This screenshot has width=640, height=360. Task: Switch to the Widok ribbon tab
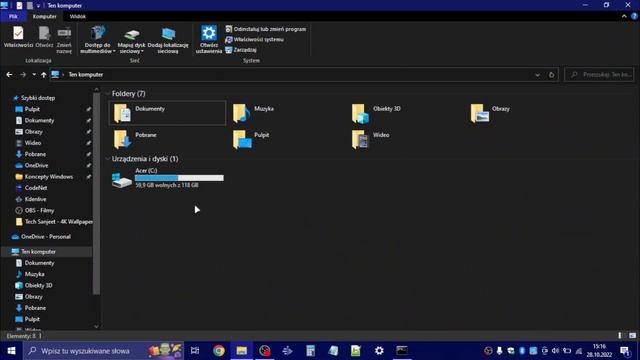tap(78, 16)
